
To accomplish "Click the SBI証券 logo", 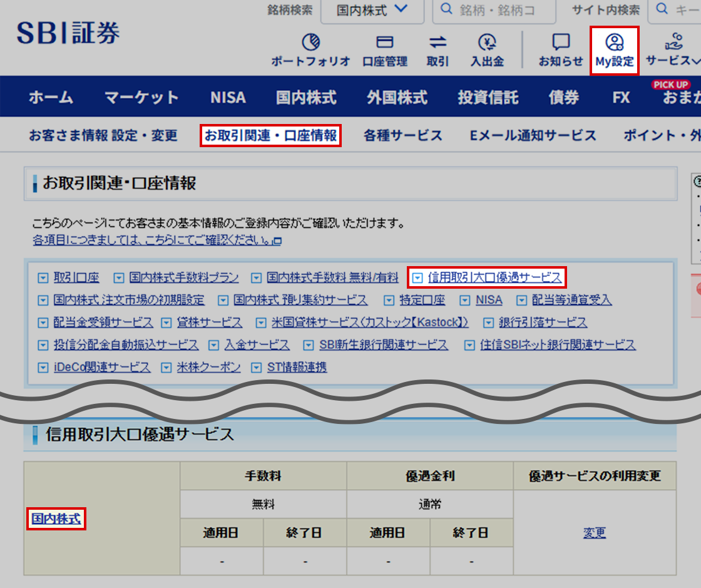I will (68, 33).
